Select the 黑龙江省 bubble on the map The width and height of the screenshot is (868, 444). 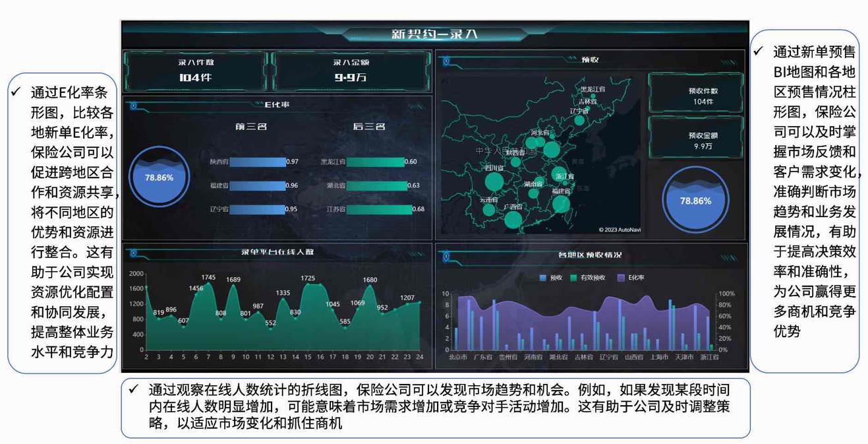coord(593,96)
